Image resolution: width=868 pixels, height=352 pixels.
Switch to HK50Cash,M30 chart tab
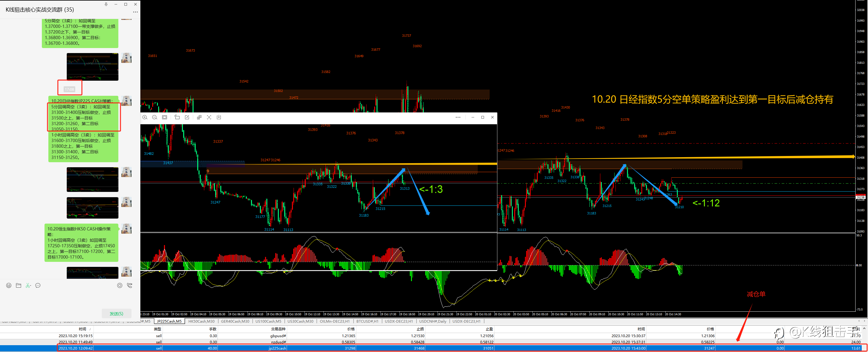click(x=201, y=321)
